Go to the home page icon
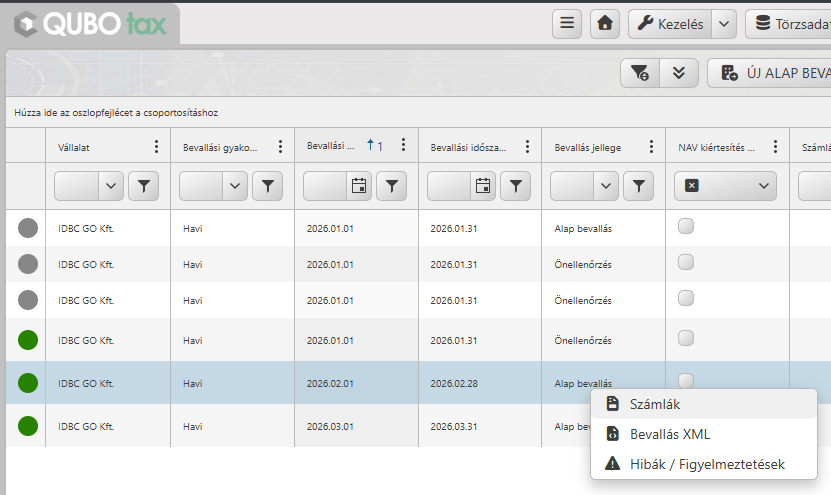 coord(605,24)
